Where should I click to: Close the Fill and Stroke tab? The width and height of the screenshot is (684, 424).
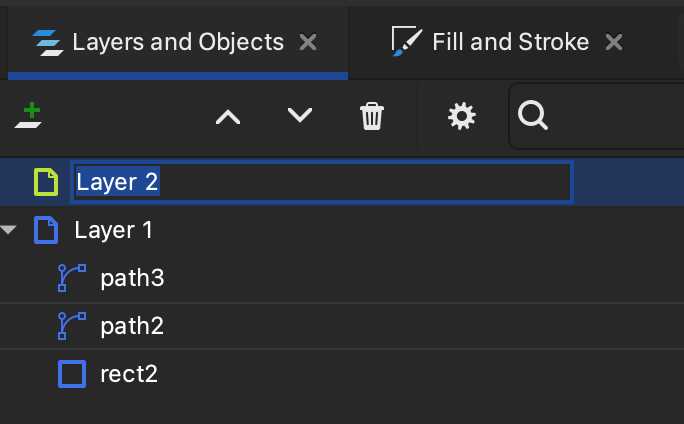click(615, 42)
